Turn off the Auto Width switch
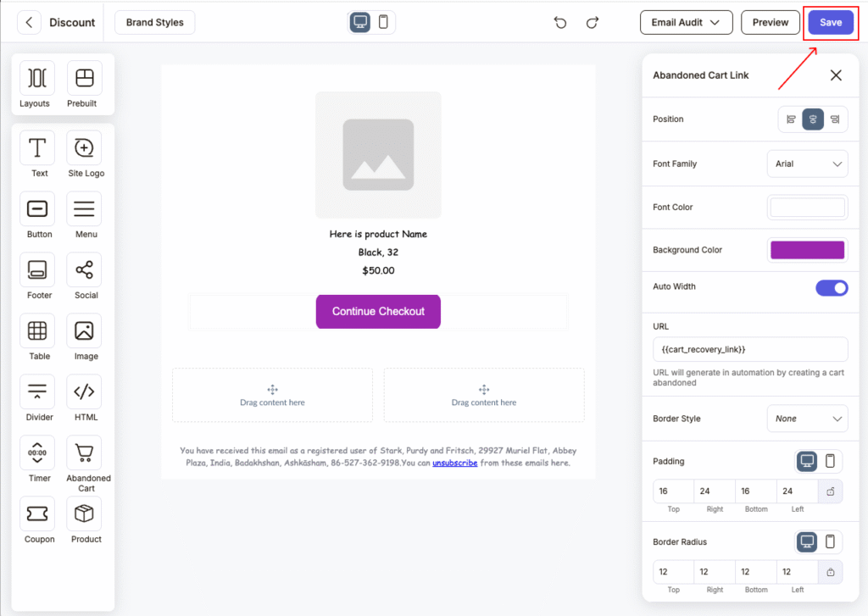 click(x=832, y=288)
